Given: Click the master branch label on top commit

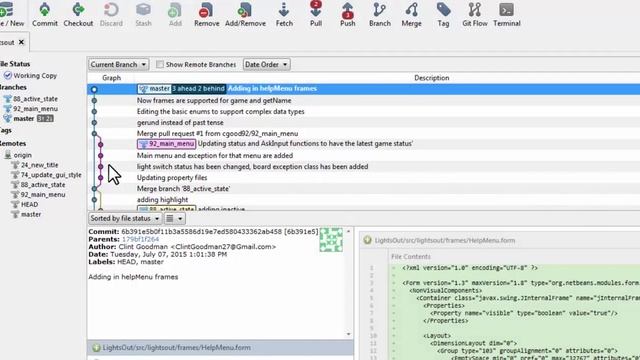Looking at the screenshot, I should pyautogui.click(x=154, y=89).
